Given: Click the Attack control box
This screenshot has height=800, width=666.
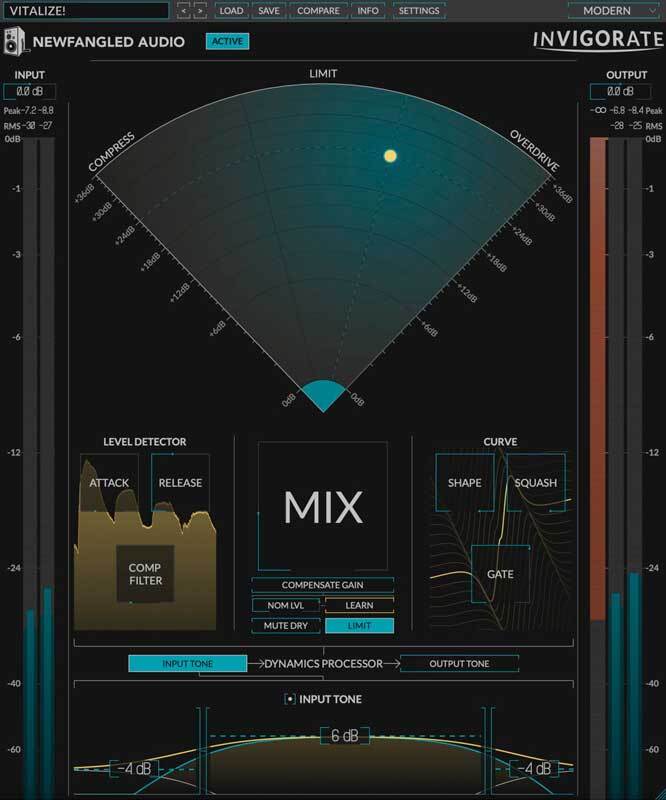Looking at the screenshot, I should [109, 483].
